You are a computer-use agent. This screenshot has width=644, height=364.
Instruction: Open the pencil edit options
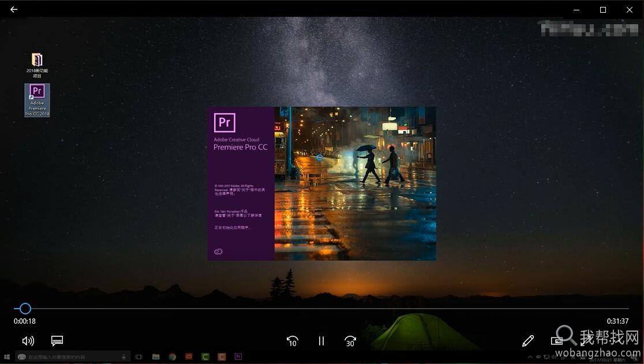[x=528, y=340]
